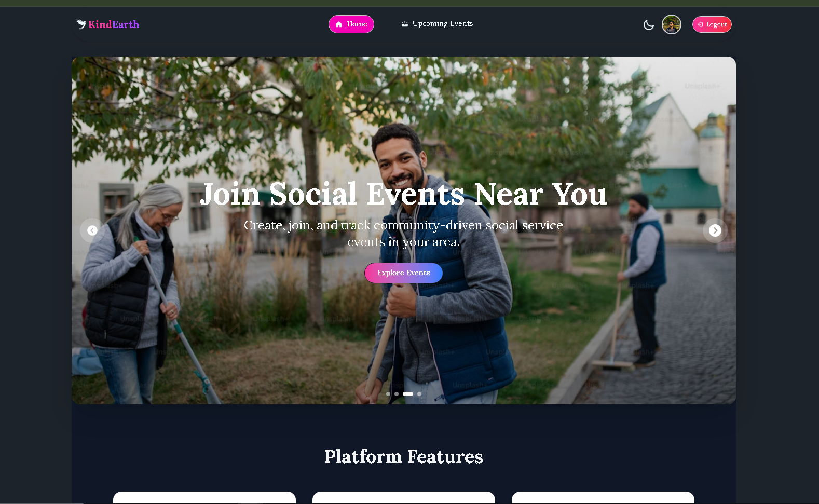Open the rightmost feature card
819x504 pixels.
[x=603, y=497]
